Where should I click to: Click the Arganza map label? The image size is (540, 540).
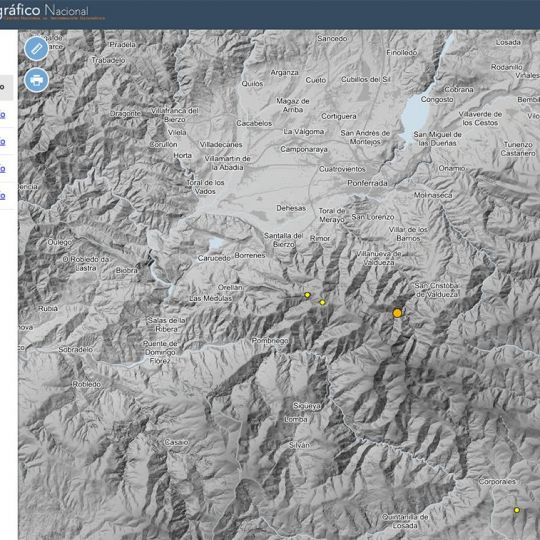(x=284, y=73)
